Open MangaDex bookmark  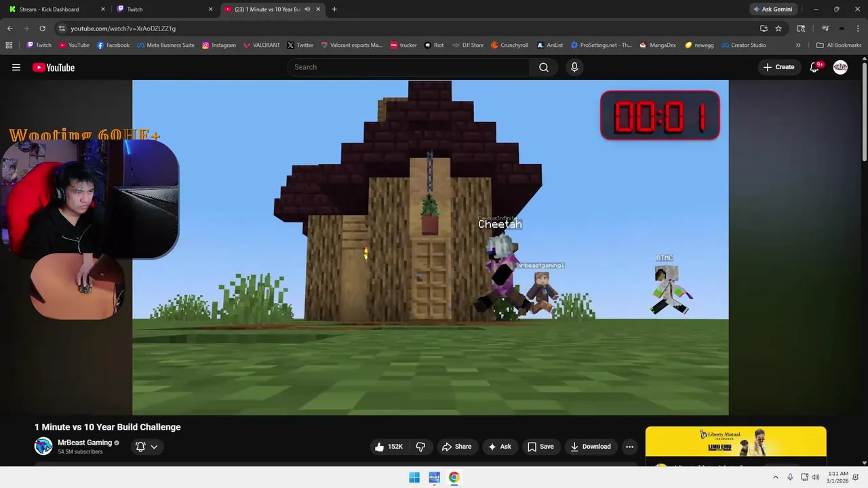658,45
